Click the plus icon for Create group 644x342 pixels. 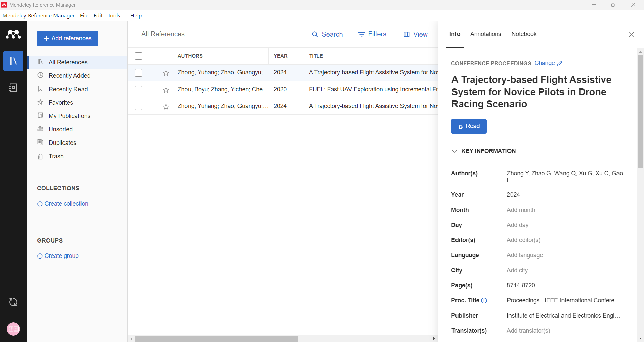pyautogui.click(x=40, y=256)
